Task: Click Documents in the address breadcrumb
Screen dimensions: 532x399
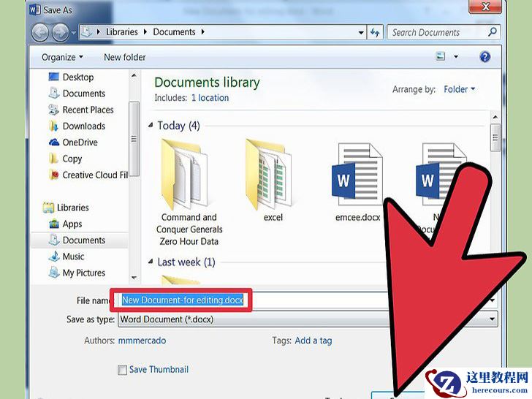Action: pos(174,32)
